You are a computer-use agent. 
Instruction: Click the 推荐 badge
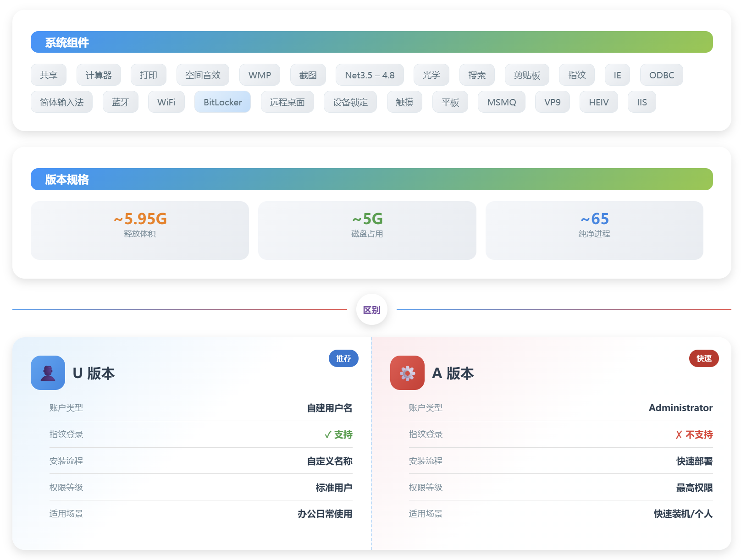(x=343, y=358)
